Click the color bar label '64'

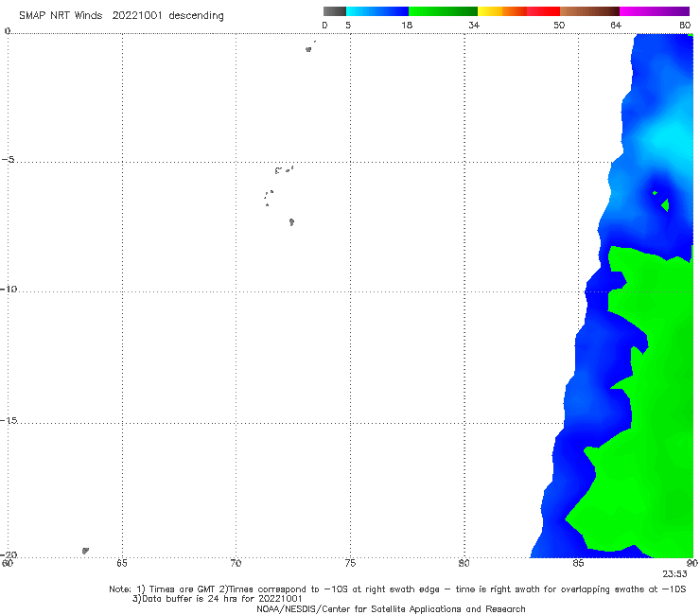616,26
